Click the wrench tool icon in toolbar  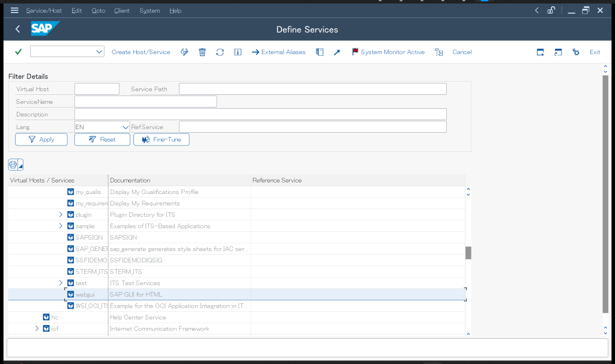click(337, 52)
